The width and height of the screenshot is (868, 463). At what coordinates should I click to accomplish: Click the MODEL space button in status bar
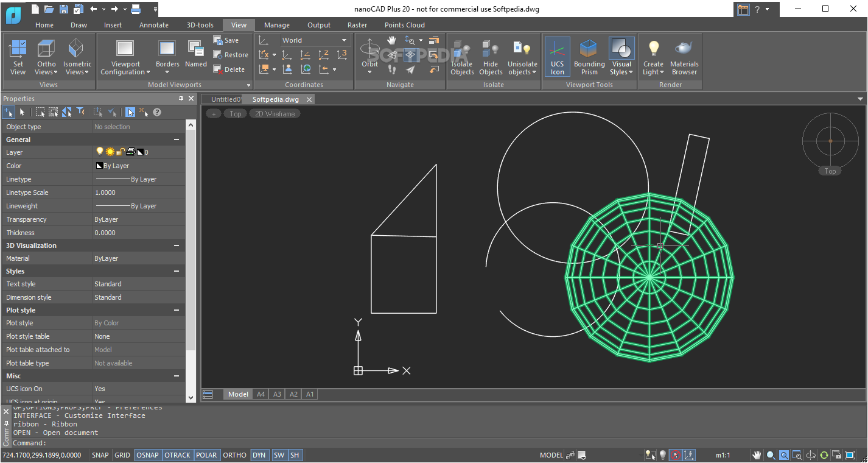pyautogui.click(x=551, y=455)
